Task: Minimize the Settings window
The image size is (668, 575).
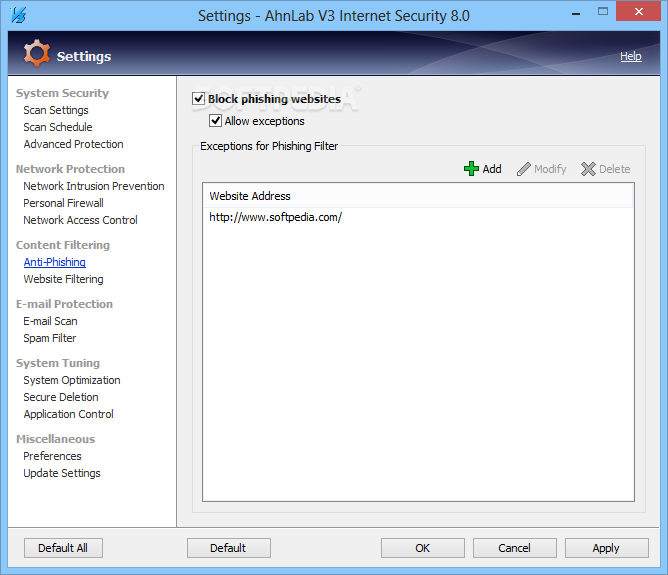Action: coord(576,14)
